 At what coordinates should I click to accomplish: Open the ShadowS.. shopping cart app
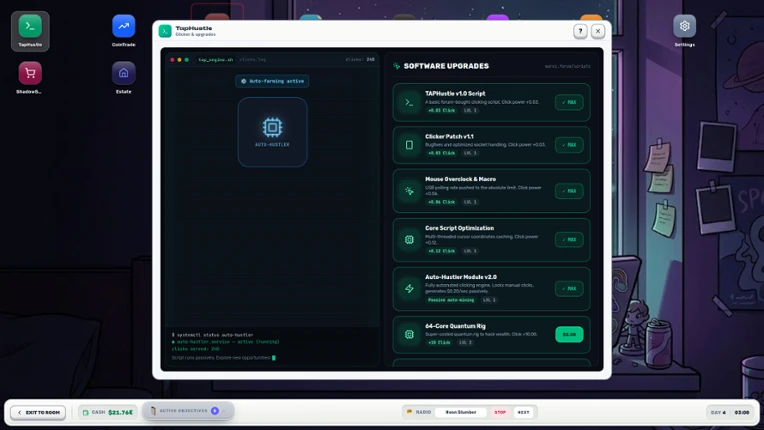30,73
